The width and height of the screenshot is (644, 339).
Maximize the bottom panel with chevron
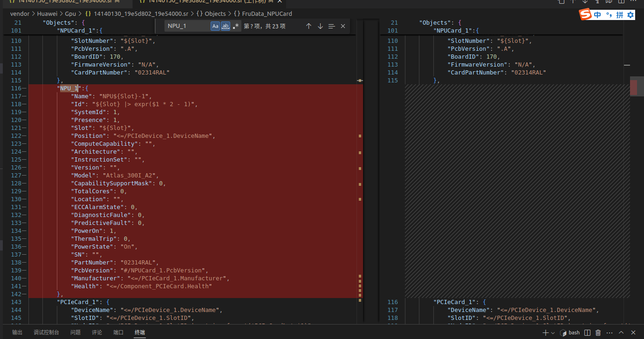pyautogui.click(x=621, y=332)
